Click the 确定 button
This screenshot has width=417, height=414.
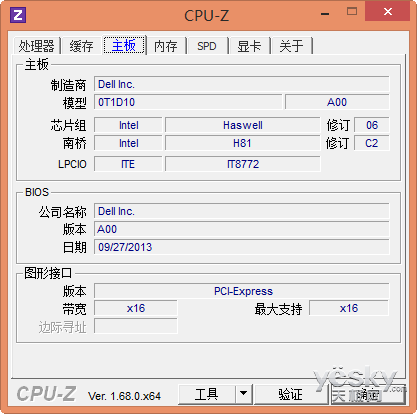pos(368,395)
